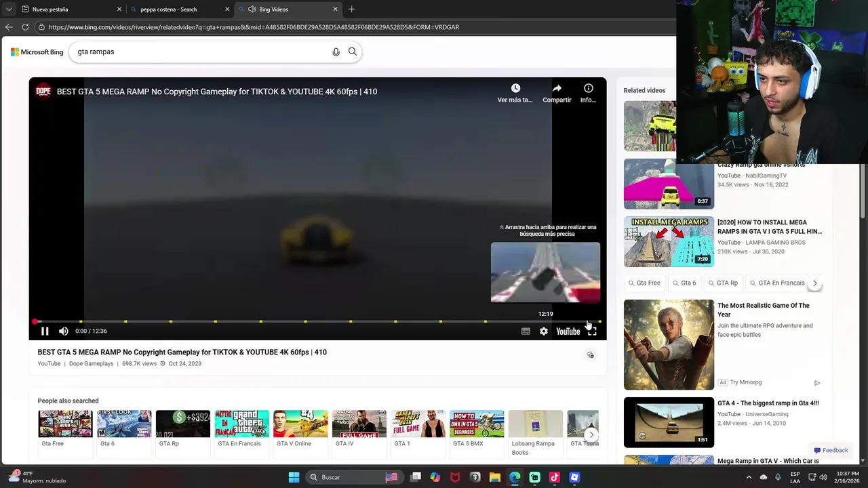
Task: Go back in browser history
Action: click(9, 27)
